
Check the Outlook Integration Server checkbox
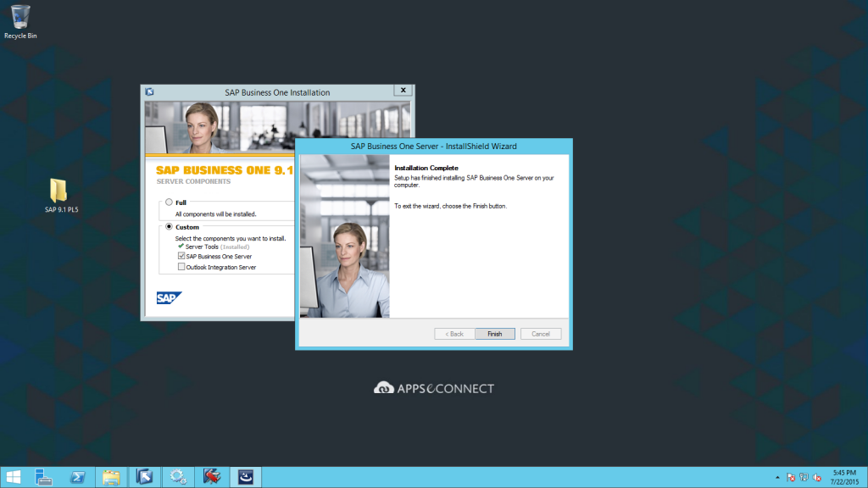[181, 267]
